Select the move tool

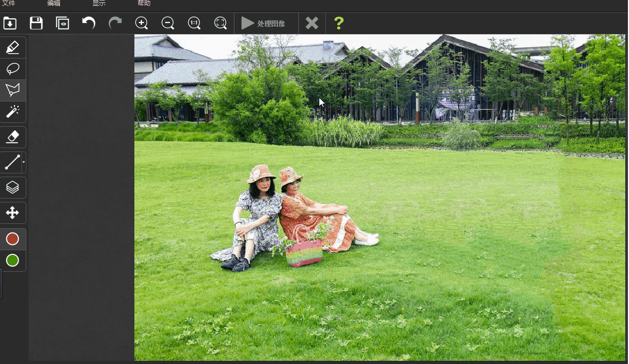13,213
